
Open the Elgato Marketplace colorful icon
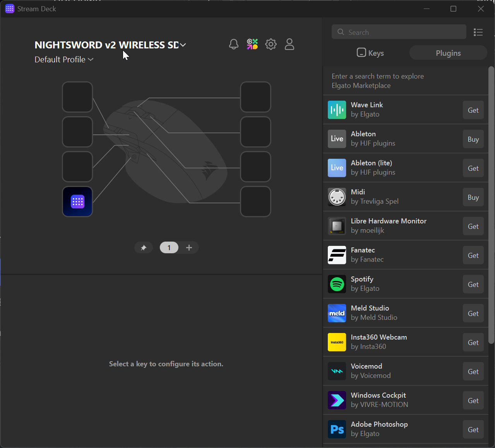point(252,44)
